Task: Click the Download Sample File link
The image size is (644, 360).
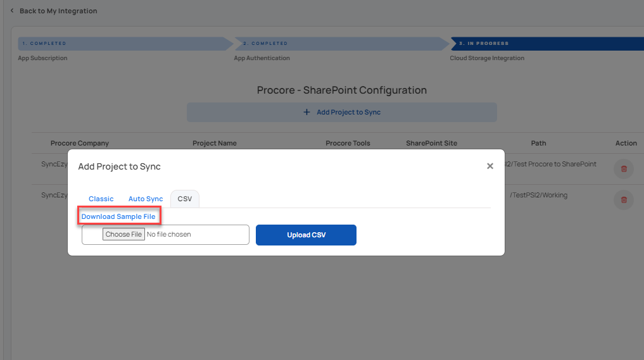Action: click(x=118, y=216)
